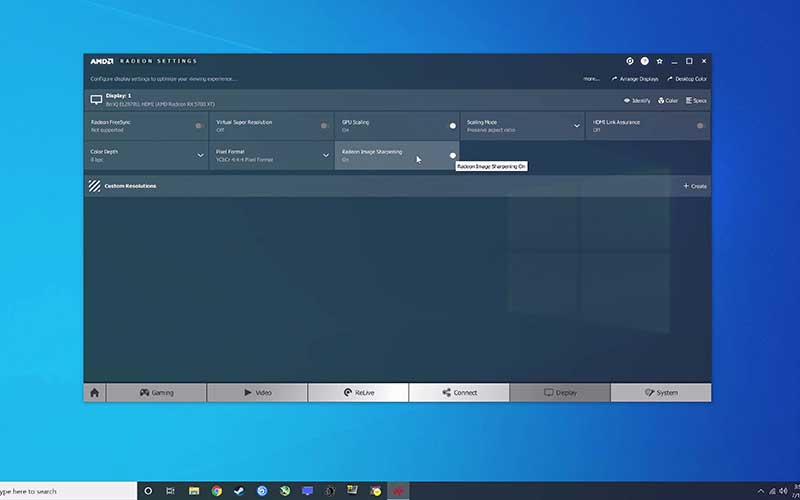Click the favorites star icon in title bar
Viewport: 800px width, 500px height.
click(660, 61)
